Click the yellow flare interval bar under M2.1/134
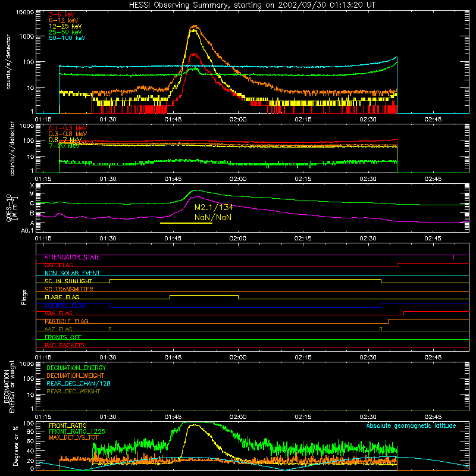The width and height of the screenshot is (476, 476). [x=186, y=223]
